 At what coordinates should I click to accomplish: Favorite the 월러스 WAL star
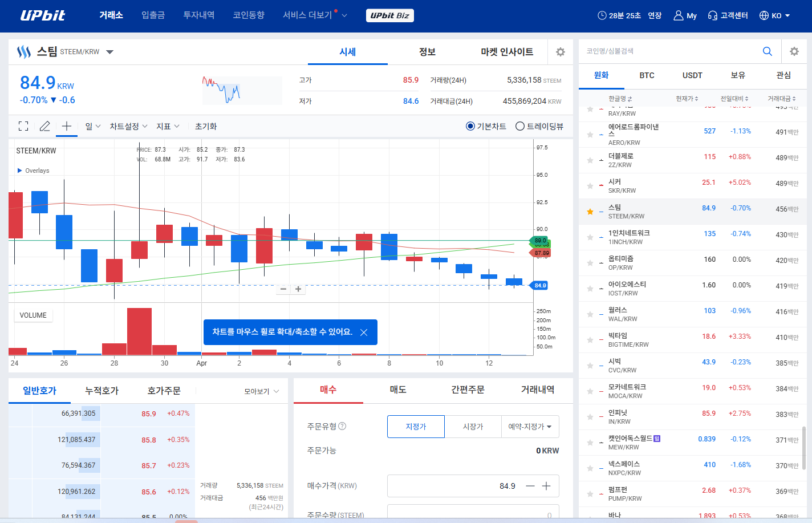click(590, 315)
